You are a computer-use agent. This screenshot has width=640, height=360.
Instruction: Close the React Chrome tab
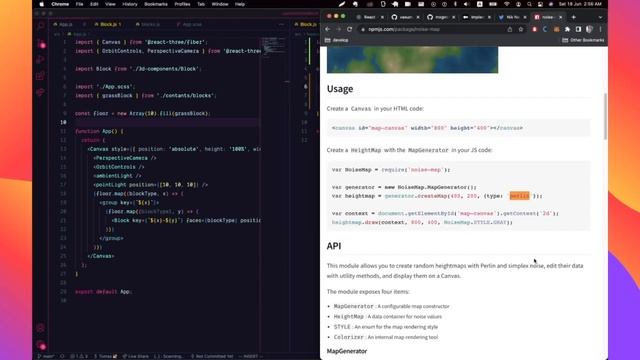point(382,17)
